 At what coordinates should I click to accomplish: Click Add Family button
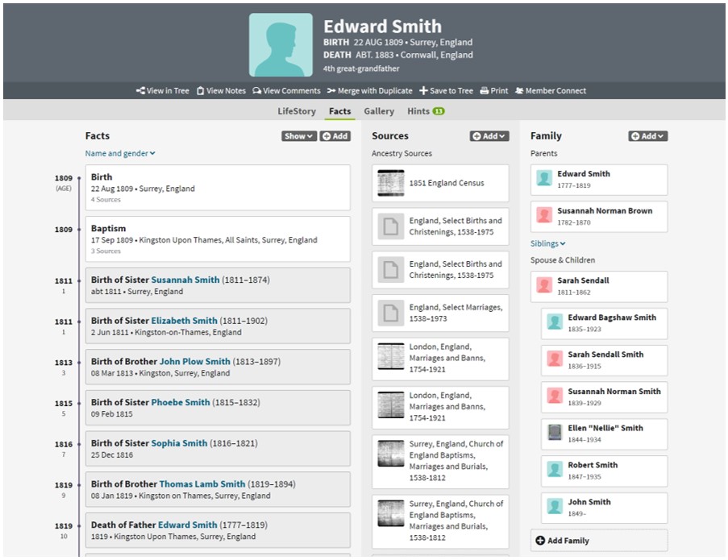tap(561, 541)
